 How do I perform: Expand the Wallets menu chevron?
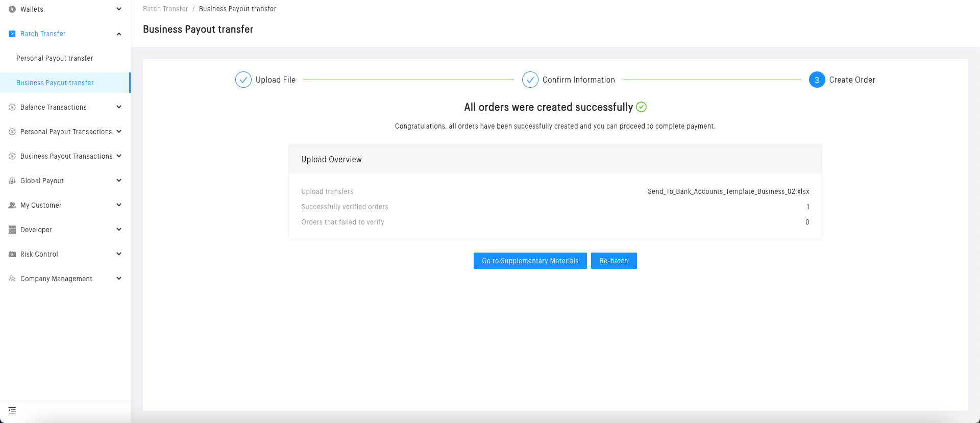tap(119, 9)
